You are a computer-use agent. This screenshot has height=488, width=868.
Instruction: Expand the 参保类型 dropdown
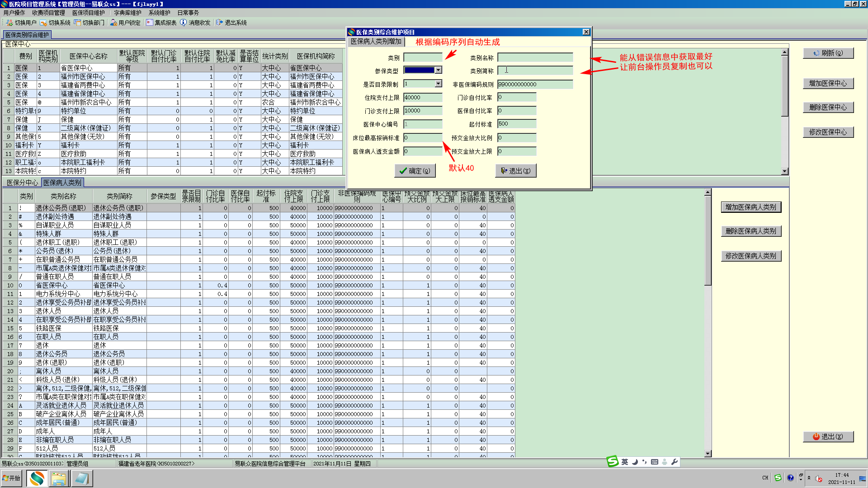(x=438, y=70)
